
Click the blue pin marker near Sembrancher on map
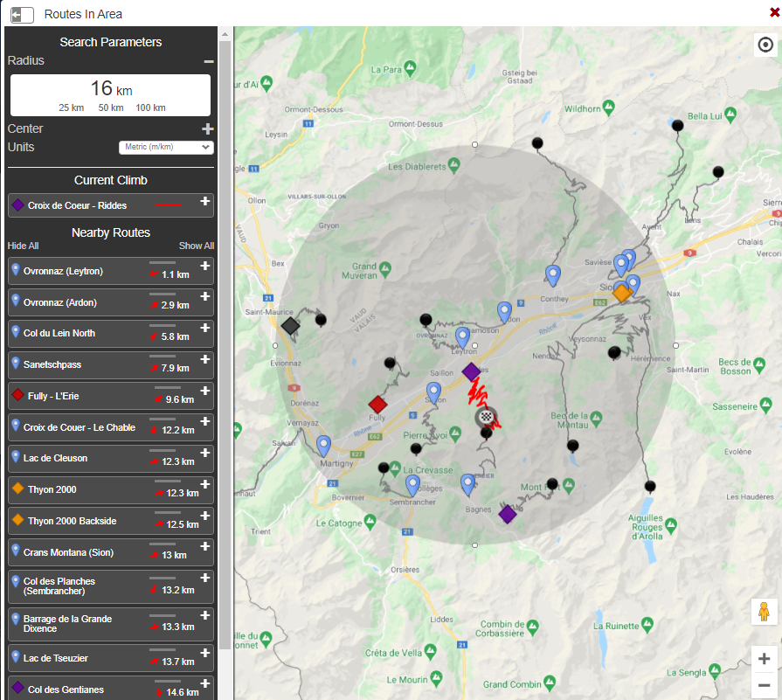[x=412, y=484]
